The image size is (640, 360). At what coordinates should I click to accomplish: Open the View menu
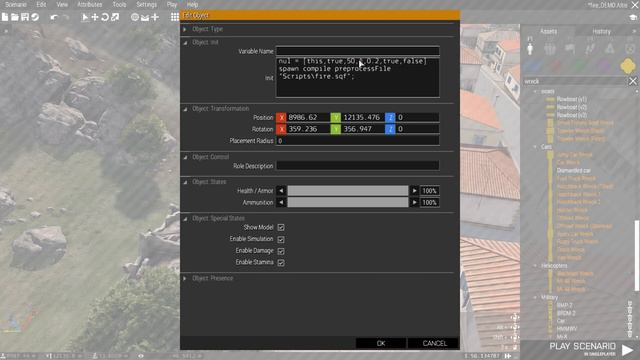pyautogui.click(x=62, y=4)
